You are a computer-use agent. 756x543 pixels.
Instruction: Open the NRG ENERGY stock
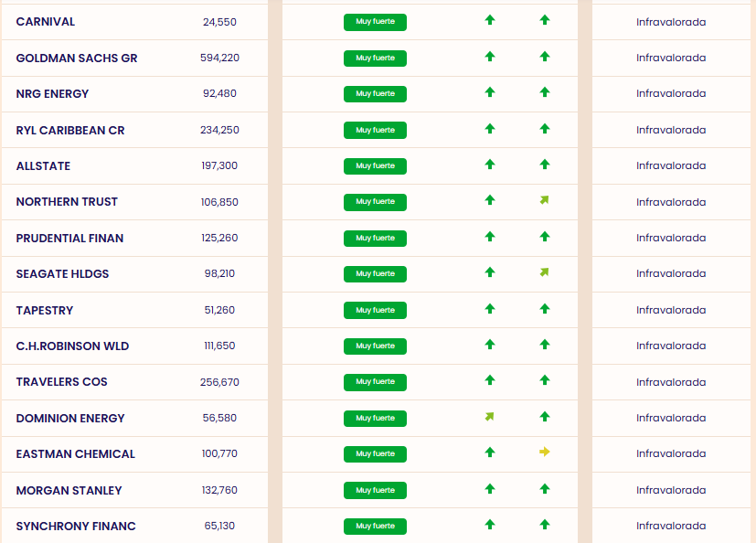[x=52, y=94]
